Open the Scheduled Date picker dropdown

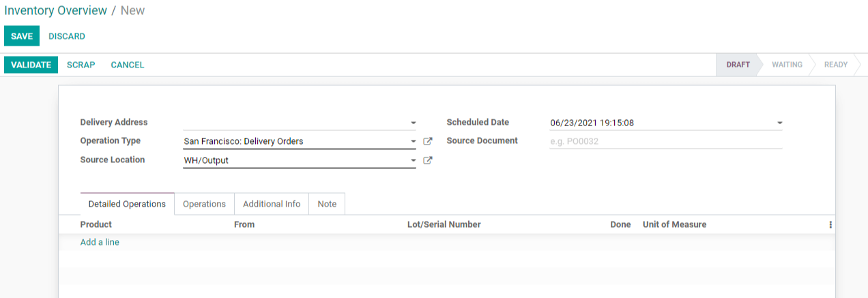coord(779,123)
